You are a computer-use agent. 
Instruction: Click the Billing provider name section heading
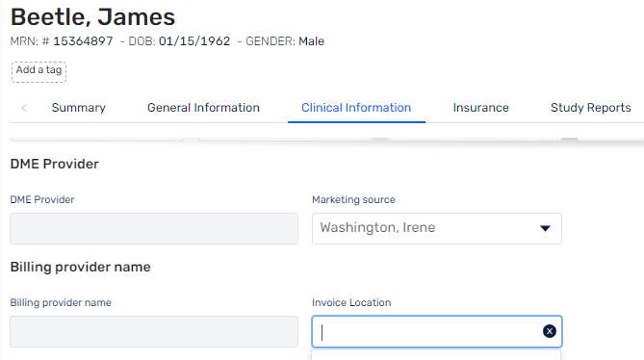point(81,268)
